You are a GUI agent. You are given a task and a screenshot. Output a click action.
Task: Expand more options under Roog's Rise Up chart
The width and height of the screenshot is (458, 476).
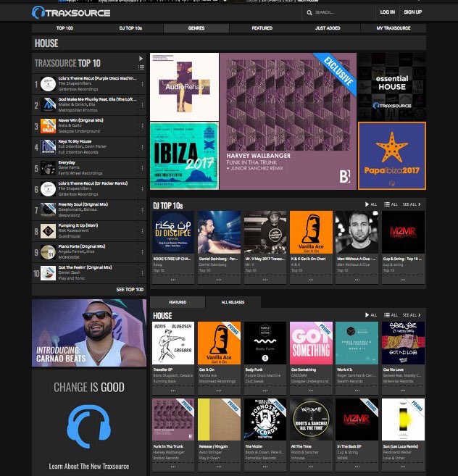click(x=173, y=280)
